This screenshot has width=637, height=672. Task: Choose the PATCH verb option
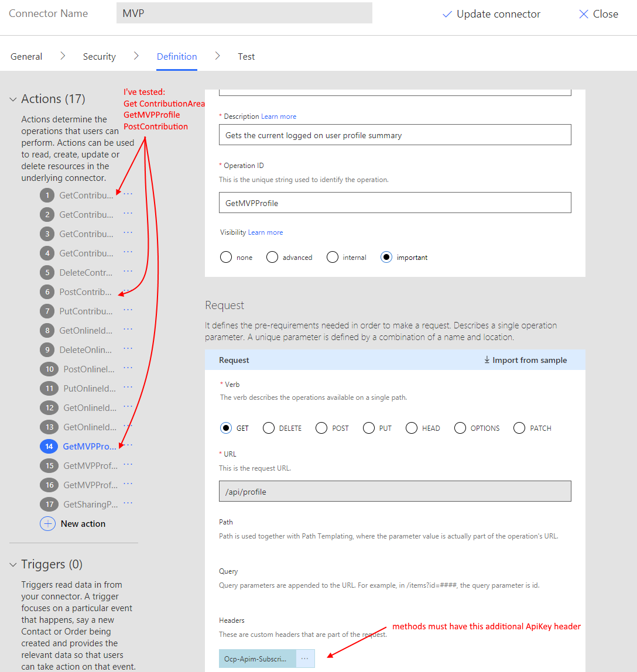pos(519,428)
